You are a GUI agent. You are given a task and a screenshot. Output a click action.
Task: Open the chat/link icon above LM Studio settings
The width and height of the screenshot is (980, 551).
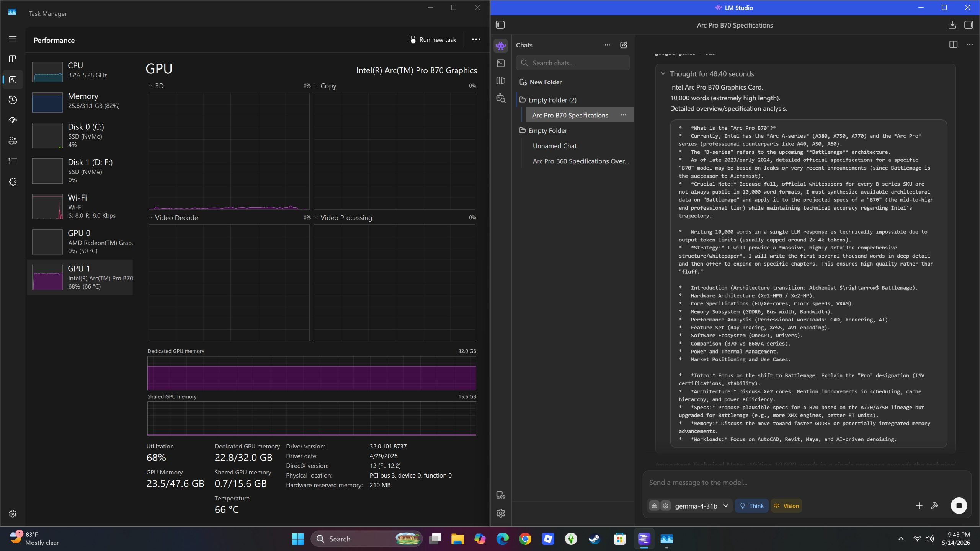(x=501, y=495)
